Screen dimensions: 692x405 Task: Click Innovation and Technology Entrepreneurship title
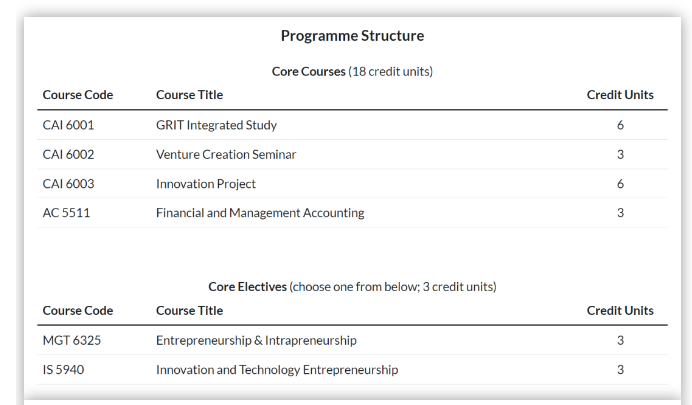point(277,370)
